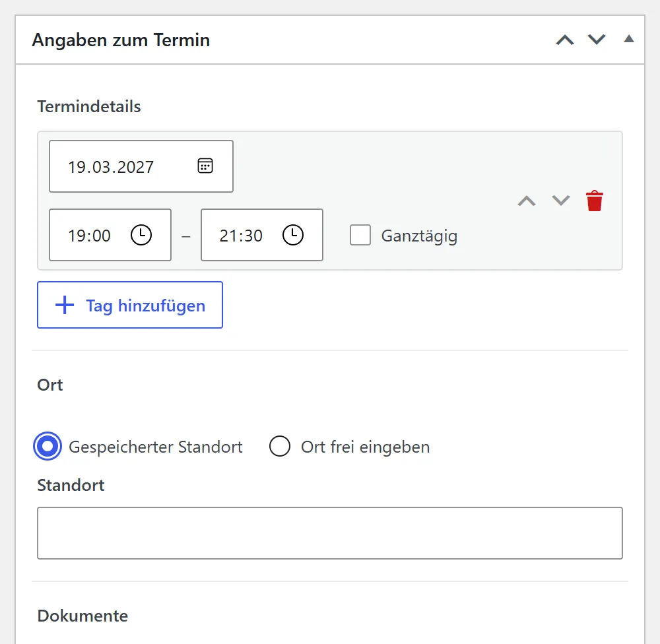660x644 pixels.
Task: Add another day with 'Tag hinzufügen'
Action: click(130, 305)
